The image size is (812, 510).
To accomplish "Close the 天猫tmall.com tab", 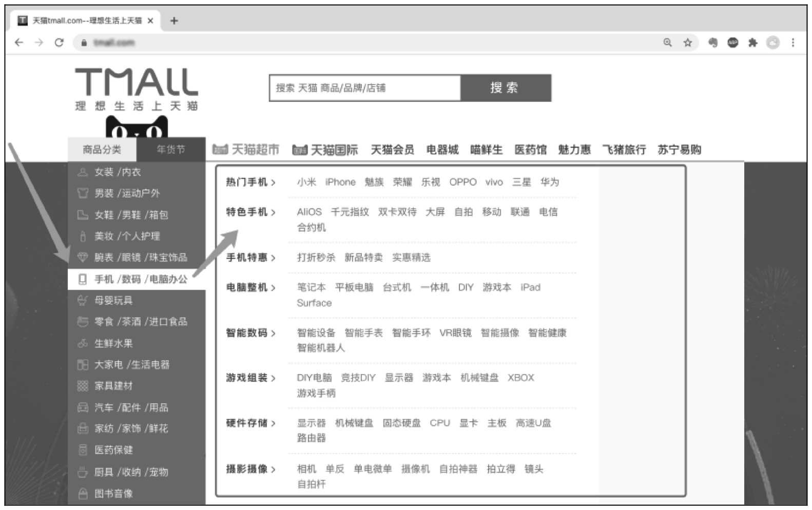I will [x=150, y=21].
